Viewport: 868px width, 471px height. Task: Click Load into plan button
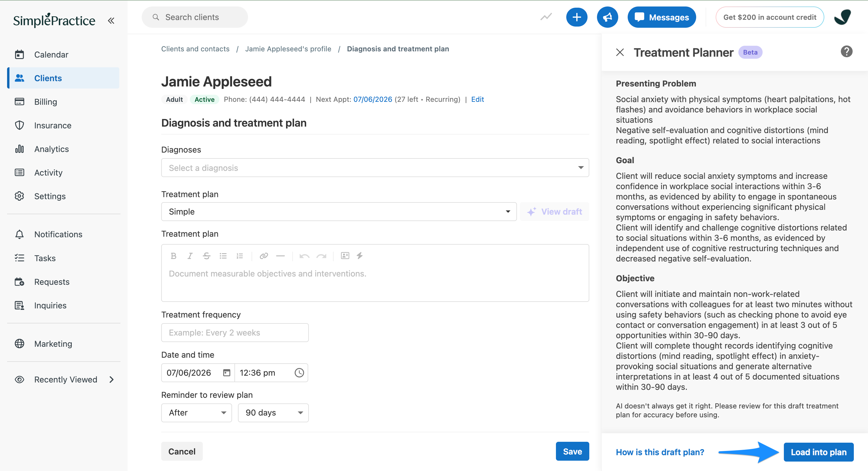[818, 452]
